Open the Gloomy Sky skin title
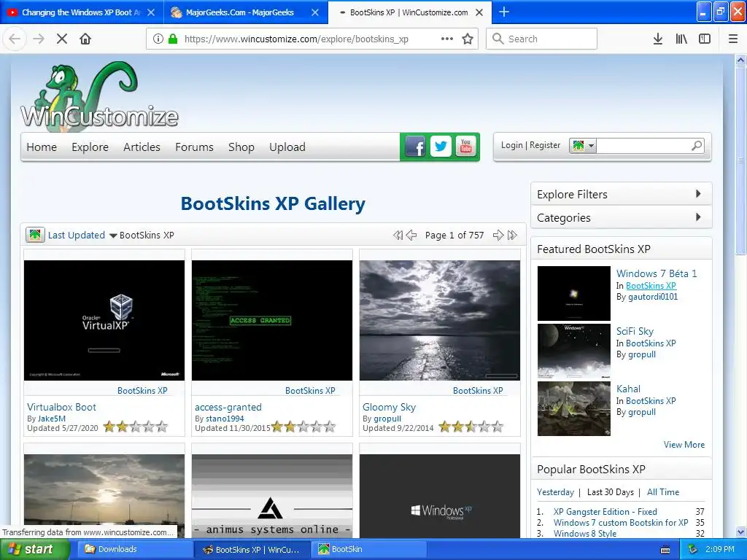 pyautogui.click(x=390, y=407)
